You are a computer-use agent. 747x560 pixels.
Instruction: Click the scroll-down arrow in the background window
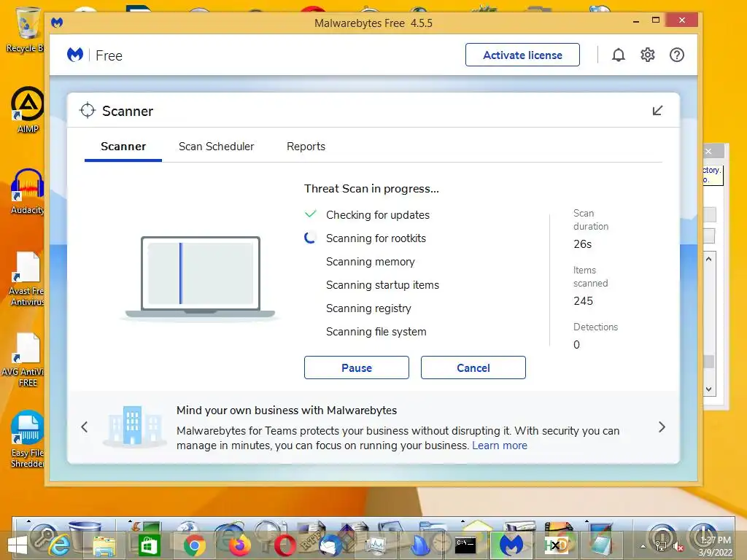pos(709,389)
